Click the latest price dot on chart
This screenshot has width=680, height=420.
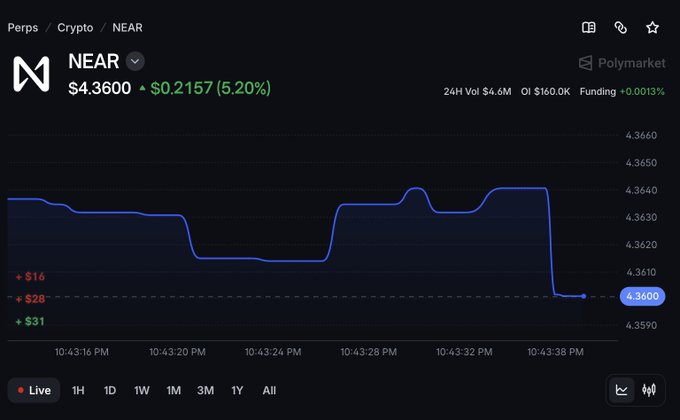[583, 296]
